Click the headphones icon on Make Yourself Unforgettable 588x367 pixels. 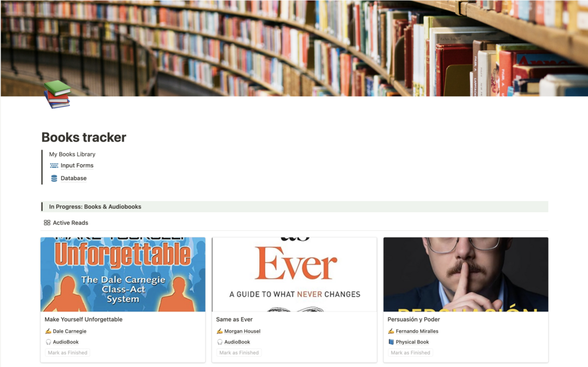(48, 342)
